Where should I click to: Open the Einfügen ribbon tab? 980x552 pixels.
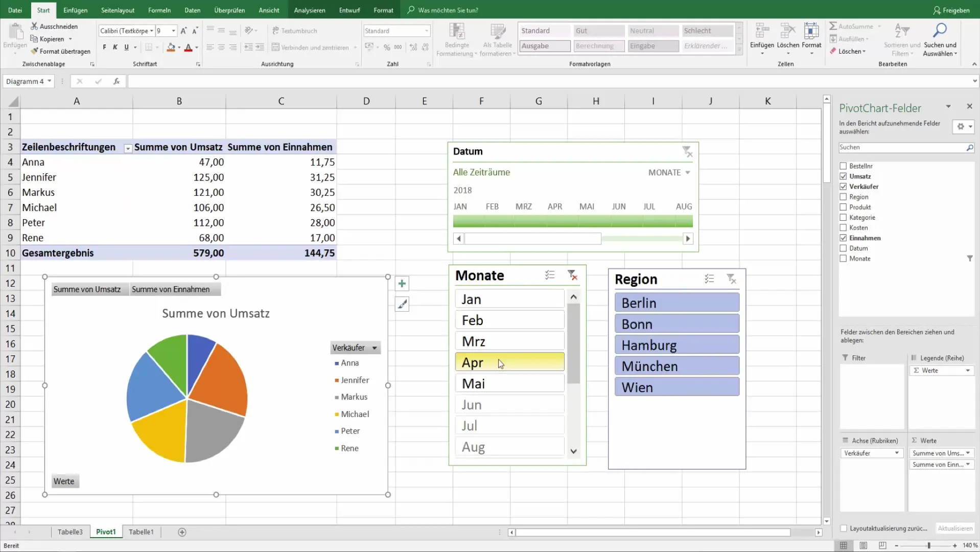pyautogui.click(x=75, y=10)
